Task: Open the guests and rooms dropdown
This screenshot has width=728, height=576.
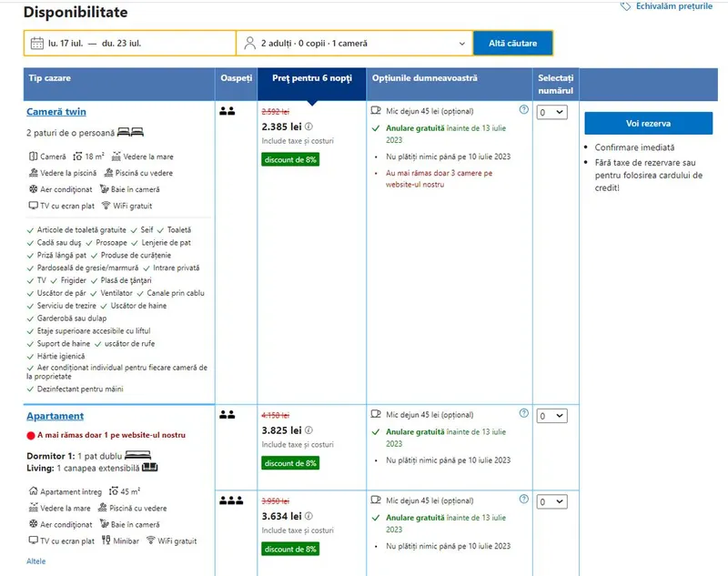Action: [x=354, y=43]
